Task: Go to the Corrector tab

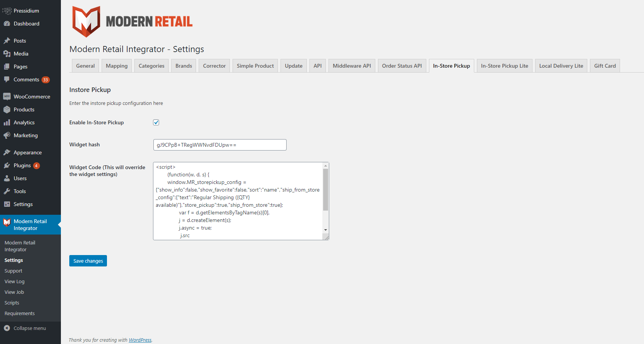Action: coord(214,66)
